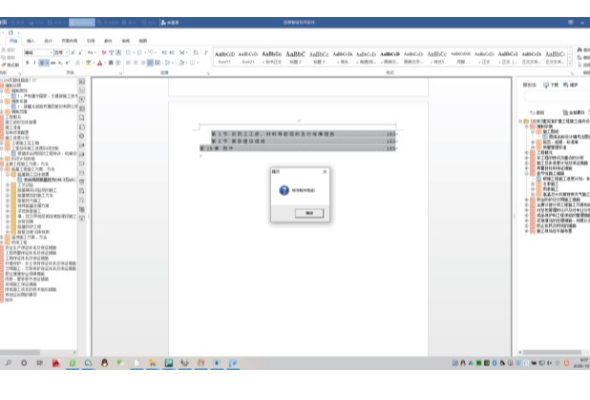This screenshot has width=590, height=400.
Task: Click the Format Painter brush icon
Action: pos(4,65)
